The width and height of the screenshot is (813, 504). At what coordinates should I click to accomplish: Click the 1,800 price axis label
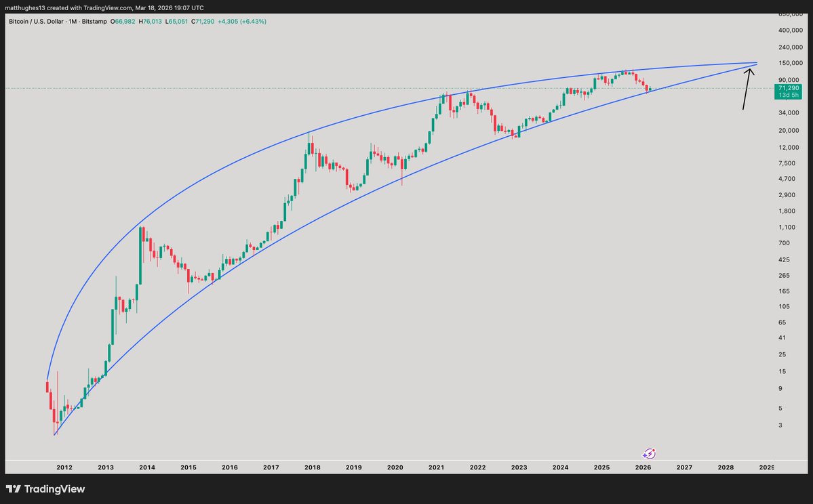click(787, 211)
